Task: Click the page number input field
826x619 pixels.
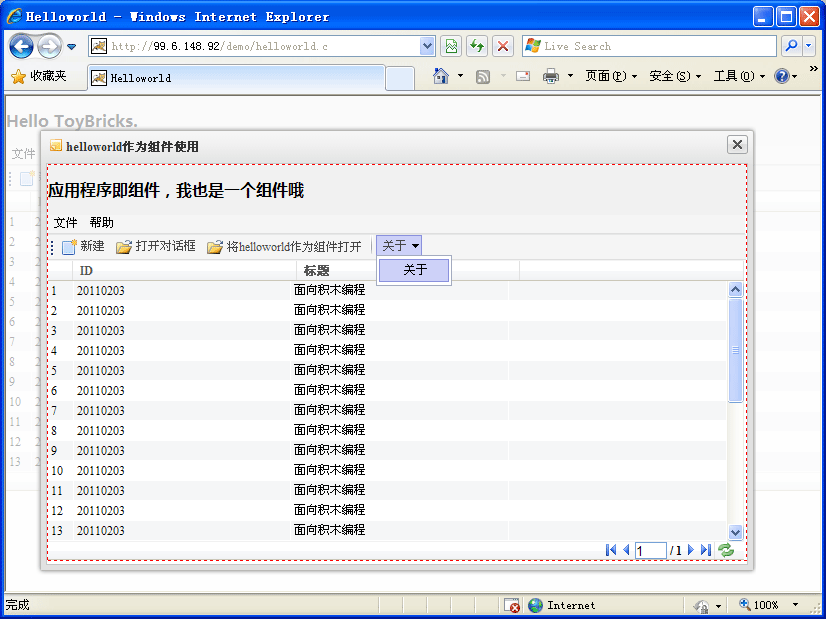Action: pos(650,551)
